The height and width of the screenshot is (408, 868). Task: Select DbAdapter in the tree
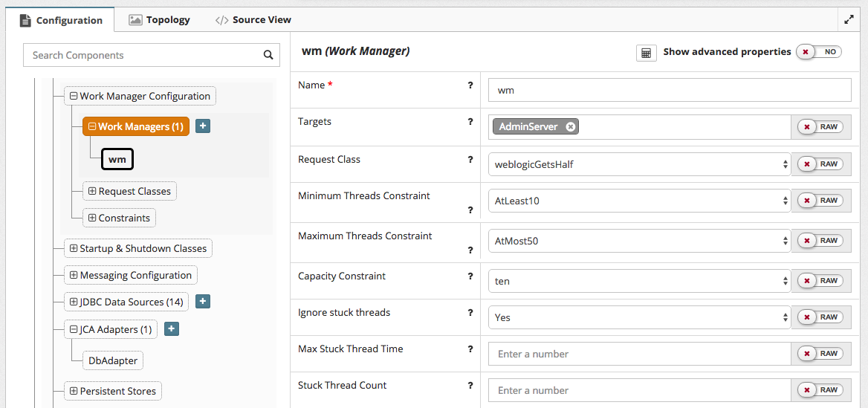click(x=113, y=360)
